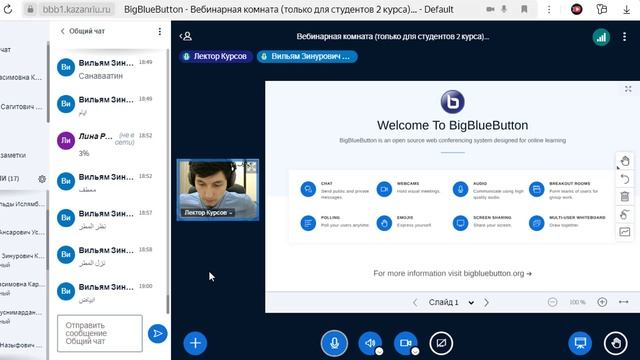Click the Лектор Курсов webcam thumbnail
This screenshot has height=360, width=640.
click(x=218, y=190)
